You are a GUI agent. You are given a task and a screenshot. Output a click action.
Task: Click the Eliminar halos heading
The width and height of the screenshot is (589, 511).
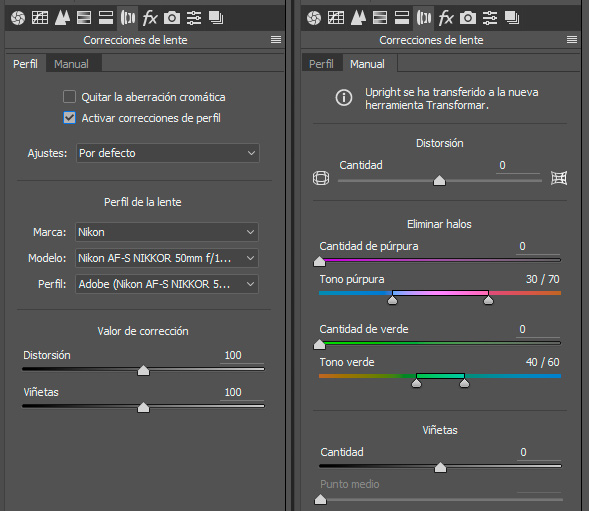pos(439,224)
